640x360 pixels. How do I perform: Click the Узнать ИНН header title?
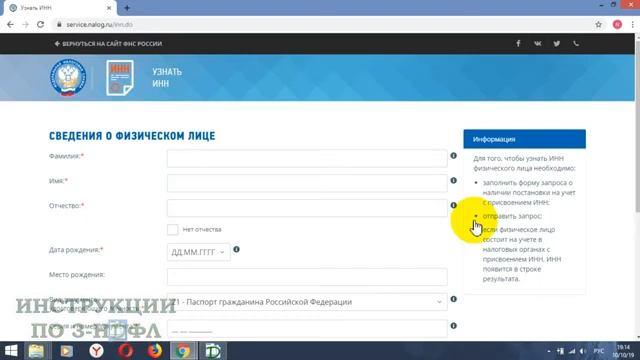coord(167,78)
